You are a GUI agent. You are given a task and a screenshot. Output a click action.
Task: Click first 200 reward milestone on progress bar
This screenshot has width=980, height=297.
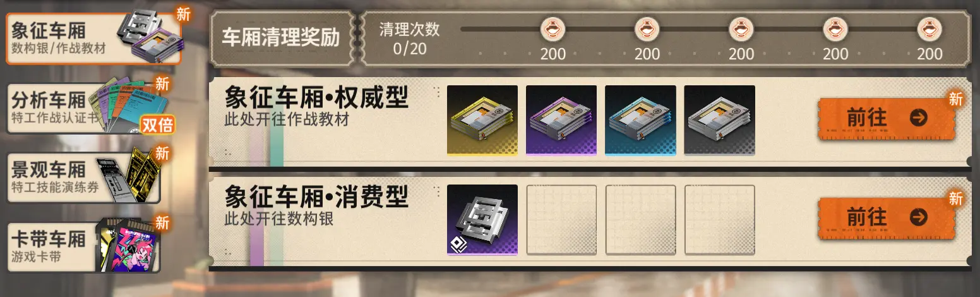tap(553, 29)
